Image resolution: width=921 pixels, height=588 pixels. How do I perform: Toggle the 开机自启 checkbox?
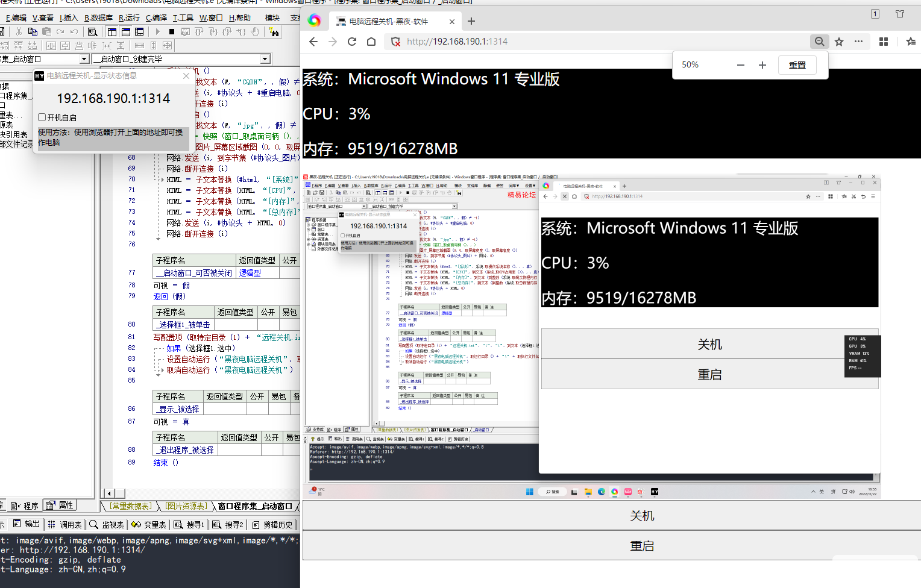pos(42,117)
